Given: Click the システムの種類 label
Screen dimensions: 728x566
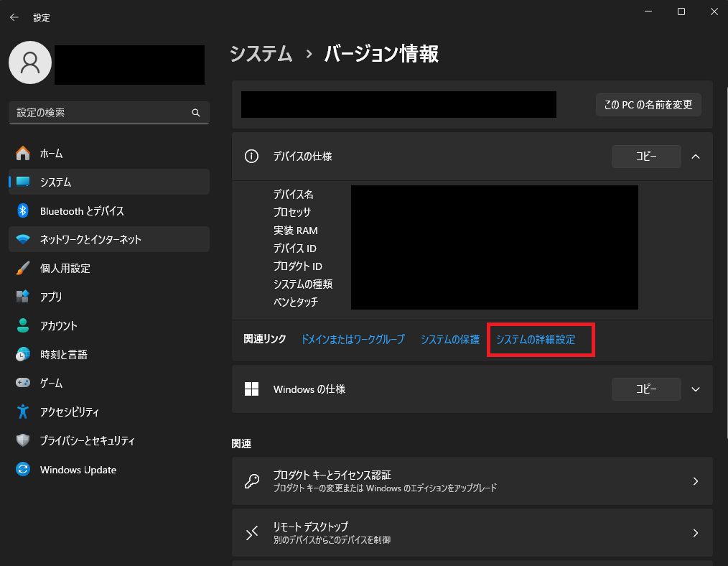Looking at the screenshot, I should coord(303,284).
